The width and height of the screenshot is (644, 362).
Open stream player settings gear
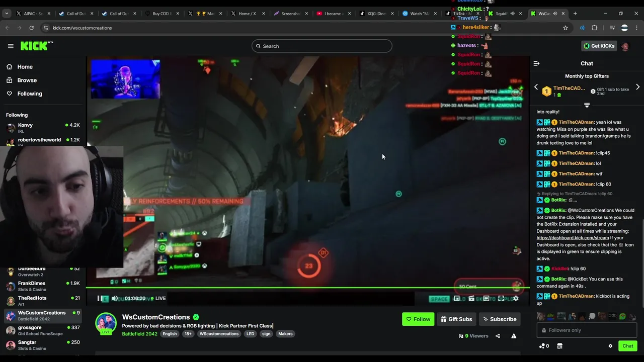(516, 299)
